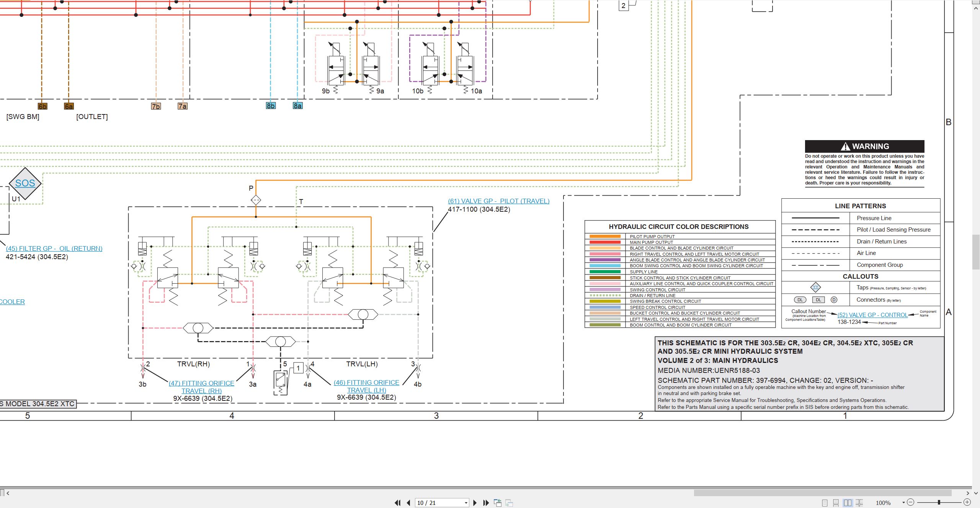Click the SUPPLY LINE green swatch
Screen dimensions: 980x508
[x=605, y=272]
